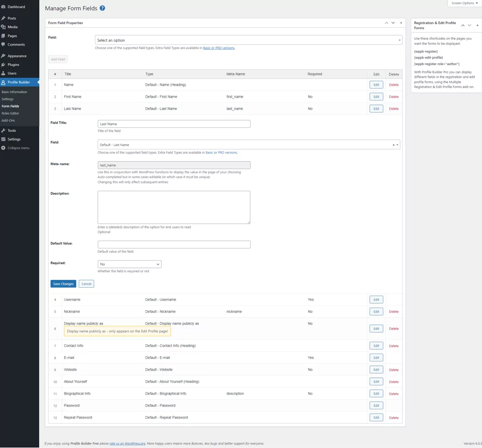Edit the First Name row
Viewport: 482px width, 448px height.
pos(376,96)
